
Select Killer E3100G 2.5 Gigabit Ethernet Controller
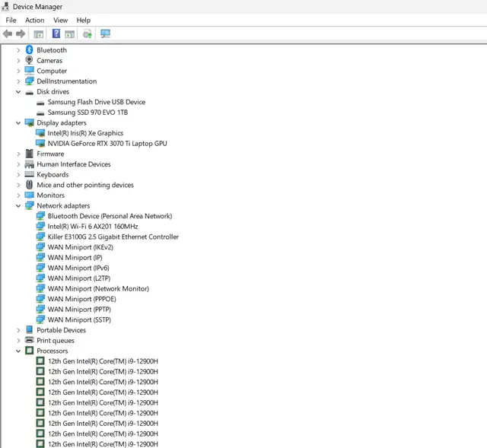tap(113, 237)
